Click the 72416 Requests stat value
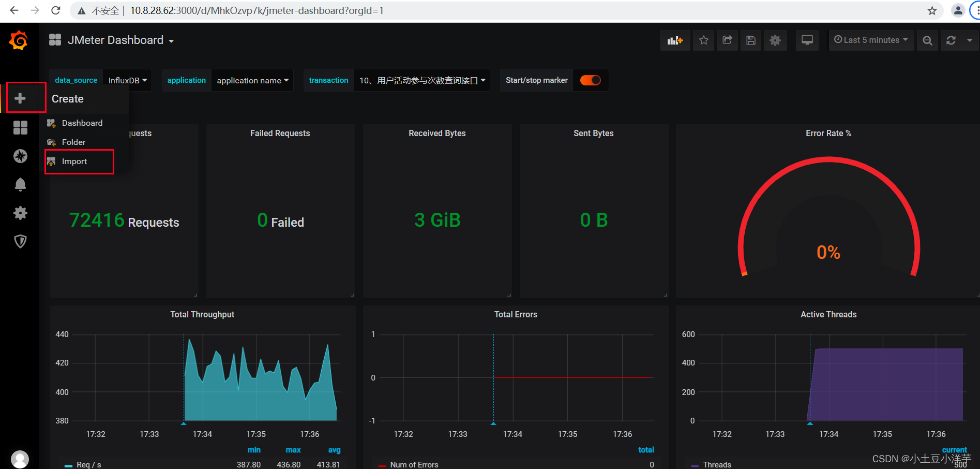980x469 pixels. pos(124,221)
